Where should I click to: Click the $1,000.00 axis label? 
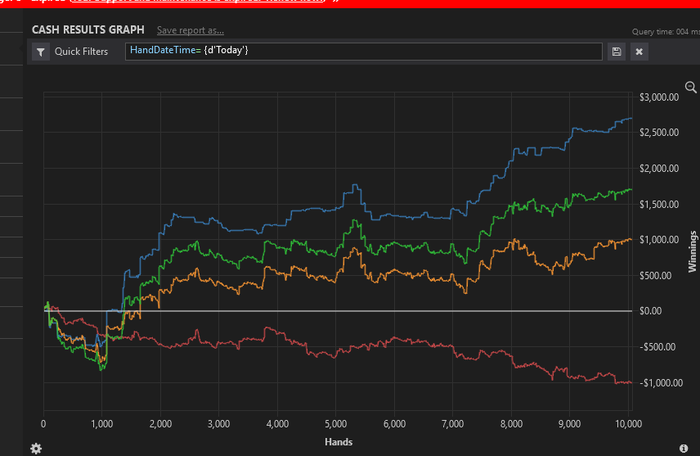click(659, 240)
